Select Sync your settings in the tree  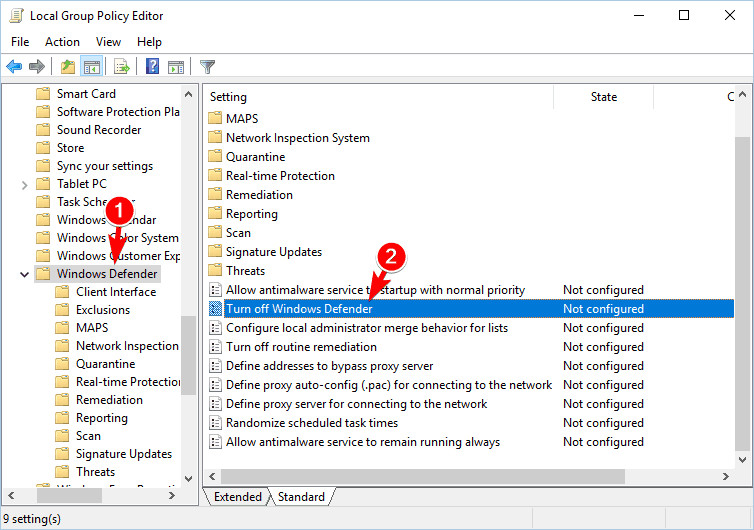tap(105, 166)
